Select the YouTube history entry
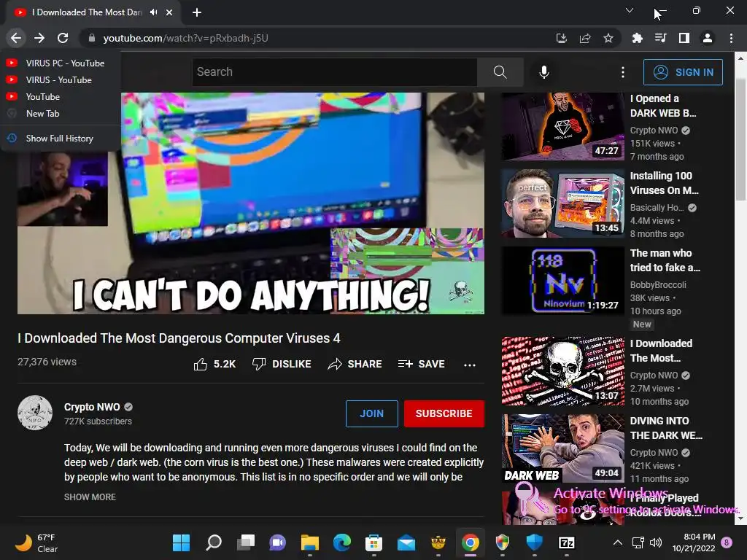 (x=60, y=97)
